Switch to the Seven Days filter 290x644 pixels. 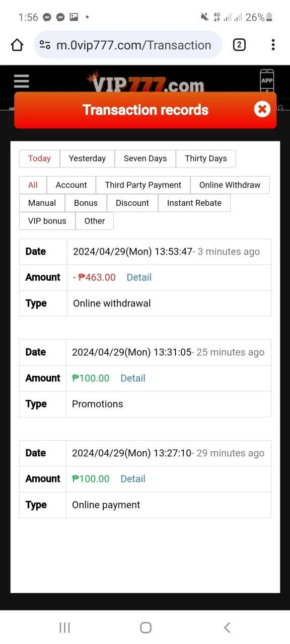[145, 158]
